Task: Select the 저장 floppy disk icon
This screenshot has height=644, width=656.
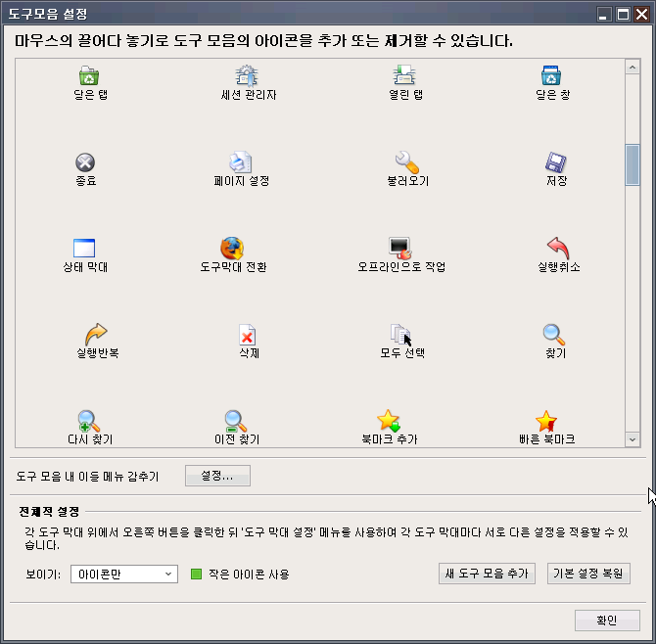Action: point(555,162)
